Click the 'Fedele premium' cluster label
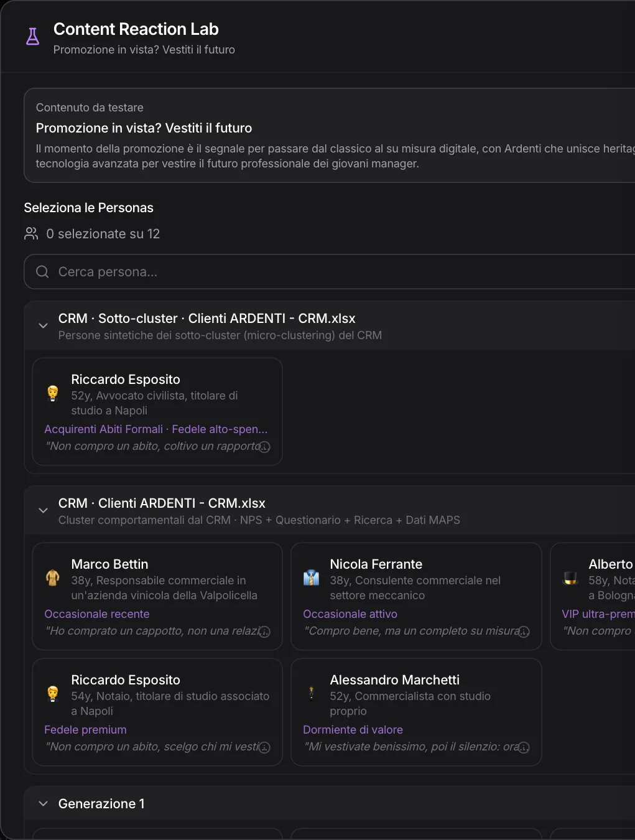The width and height of the screenshot is (635, 840). point(85,729)
